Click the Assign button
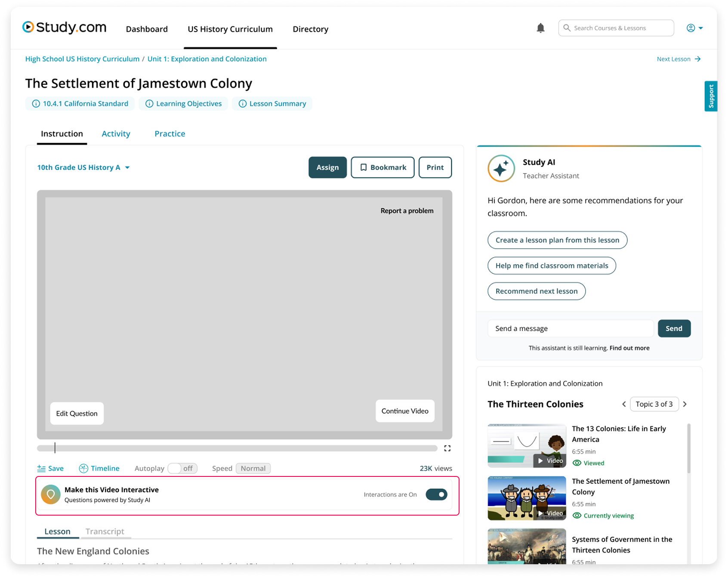 (x=327, y=167)
